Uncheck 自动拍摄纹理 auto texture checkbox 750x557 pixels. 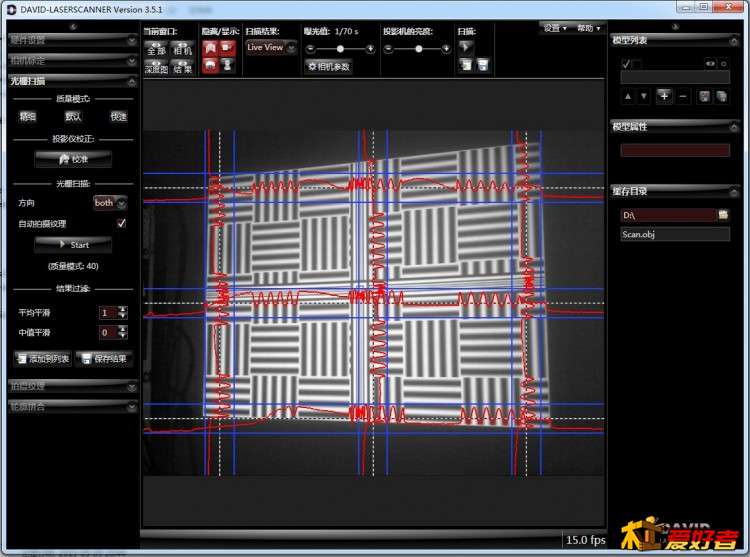coord(121,223)
